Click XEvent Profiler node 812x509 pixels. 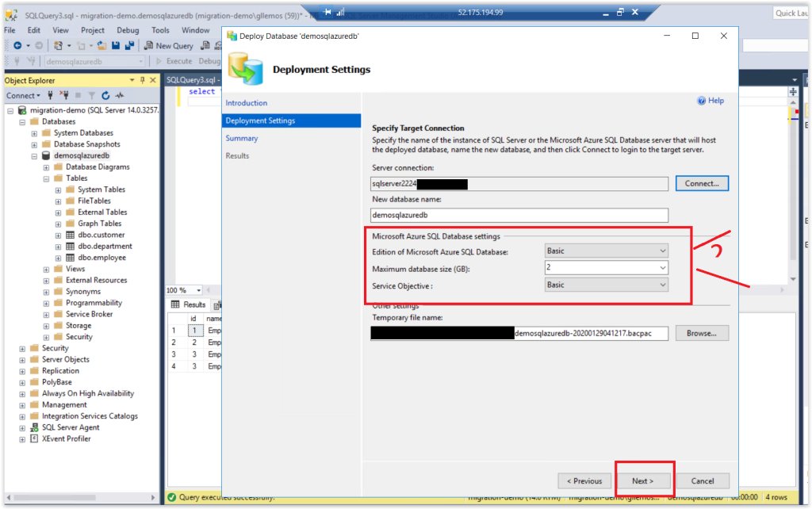pos(66,438)
